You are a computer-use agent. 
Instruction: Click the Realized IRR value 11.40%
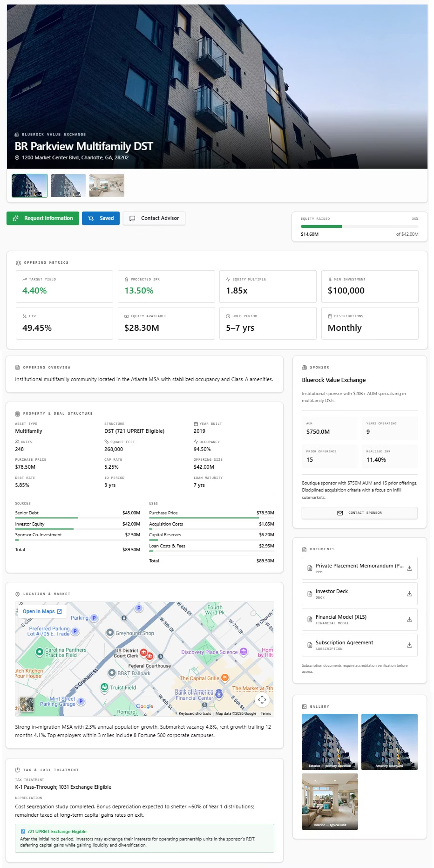(x=376, y=460)
